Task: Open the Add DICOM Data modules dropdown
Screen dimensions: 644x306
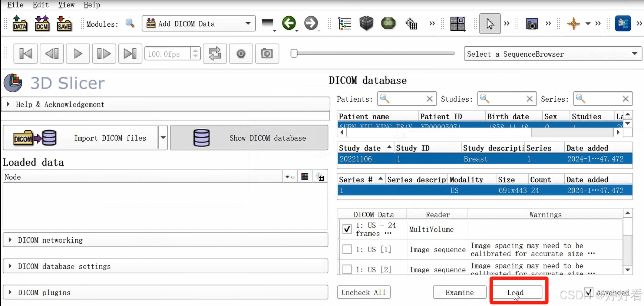Action: pos(199,24)
